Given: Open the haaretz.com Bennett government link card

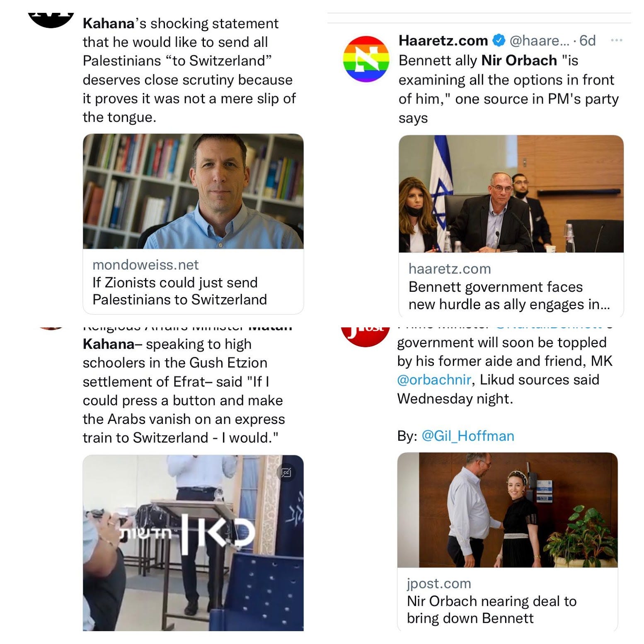Looking at the screenshot, I should (x=511, y=286).
